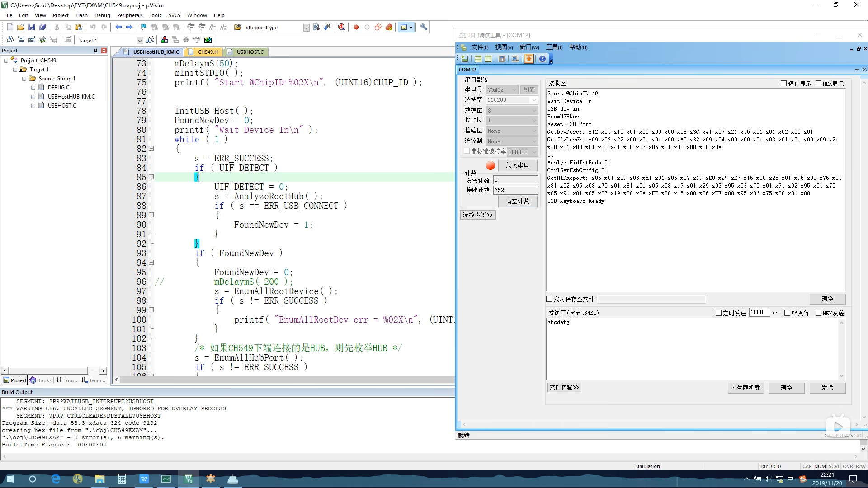Screen dimensions: 868x488
Task: Click the 接收计数 652 field
Action: tap(515, 190)
